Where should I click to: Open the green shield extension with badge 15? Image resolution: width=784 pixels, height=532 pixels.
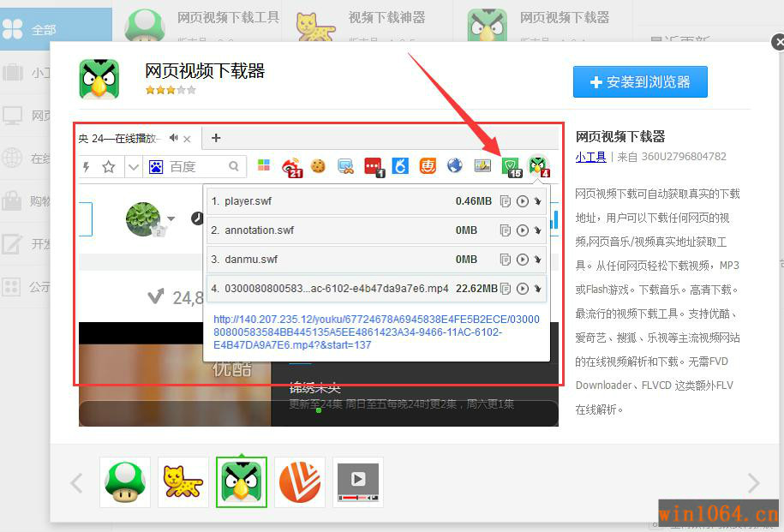point(512,167)
